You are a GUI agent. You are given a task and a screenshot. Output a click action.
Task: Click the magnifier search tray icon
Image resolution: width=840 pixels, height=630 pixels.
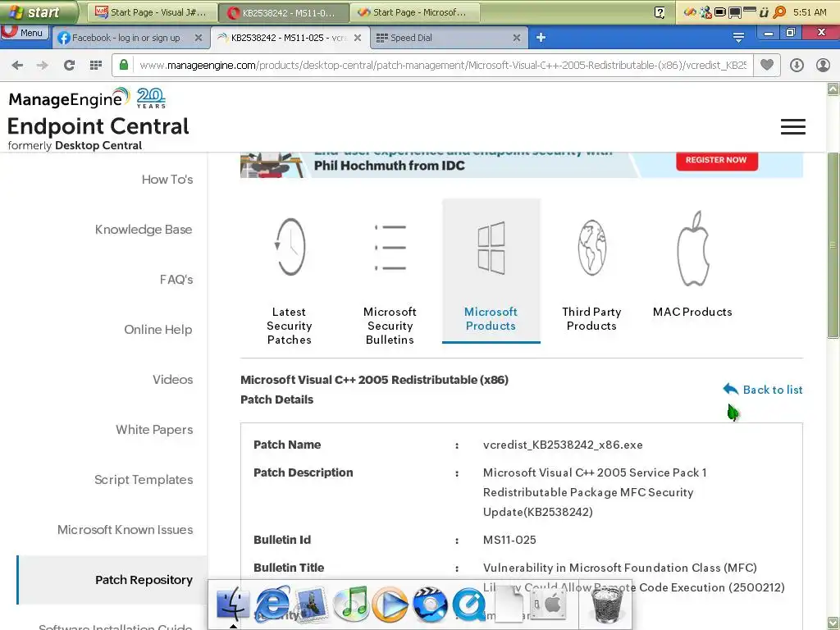point(780,11)
